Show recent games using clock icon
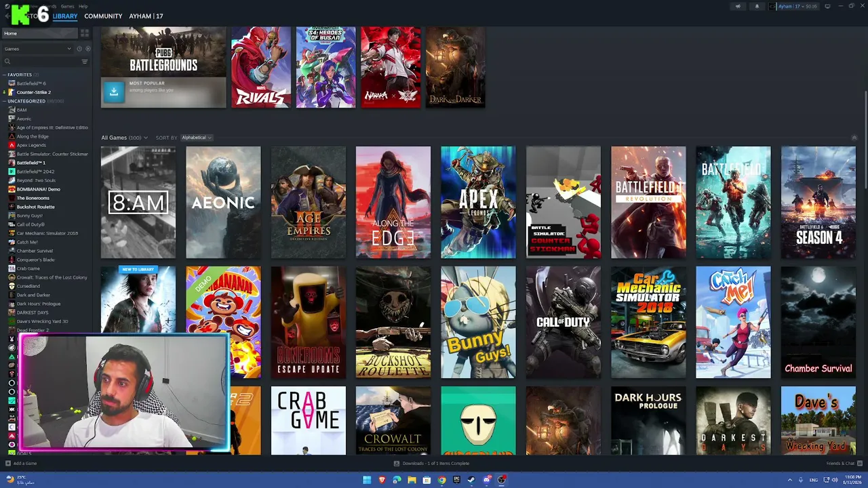The image size is (868, 488). (x=79, y=49)
